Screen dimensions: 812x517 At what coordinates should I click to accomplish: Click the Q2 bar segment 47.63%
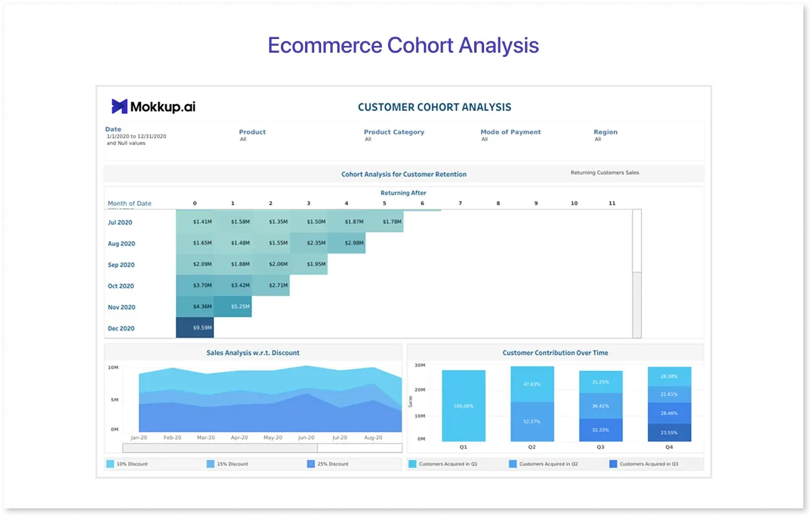point(532,384)
